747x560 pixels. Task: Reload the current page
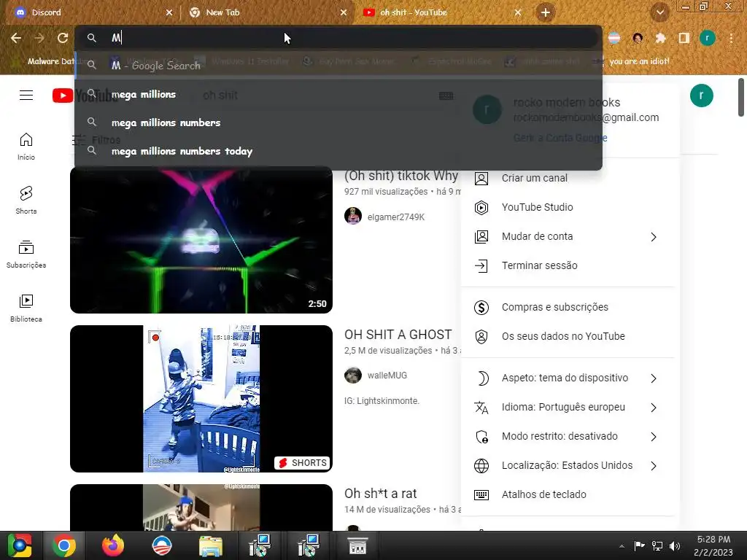pyautogui.click(x=63, y=38)
